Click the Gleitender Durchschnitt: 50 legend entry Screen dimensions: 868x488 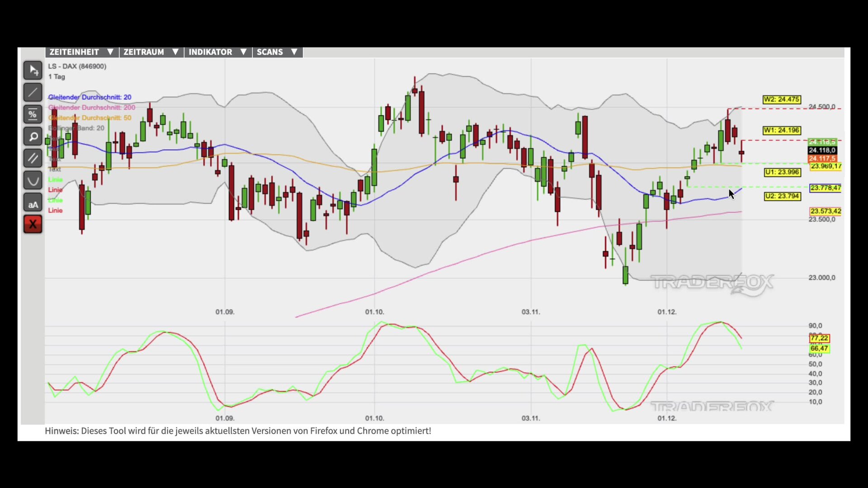coord(90,118)
